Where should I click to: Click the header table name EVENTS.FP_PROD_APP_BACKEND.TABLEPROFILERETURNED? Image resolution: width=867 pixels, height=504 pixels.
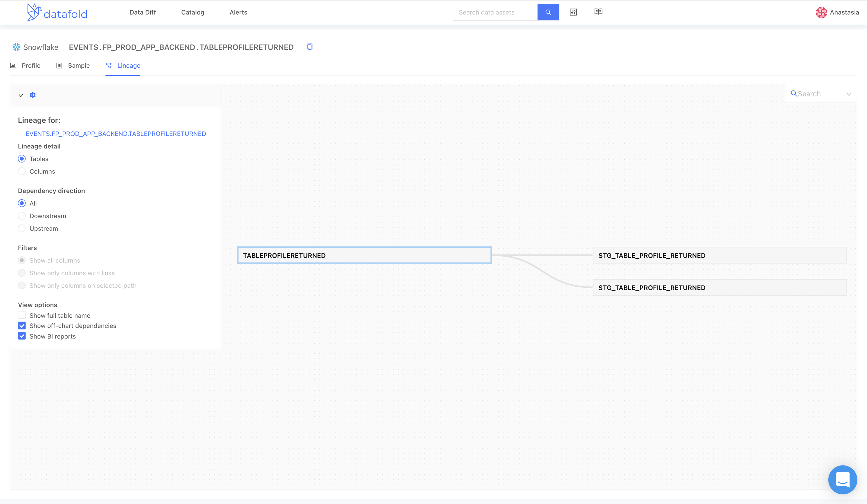[x=181, y=47]
